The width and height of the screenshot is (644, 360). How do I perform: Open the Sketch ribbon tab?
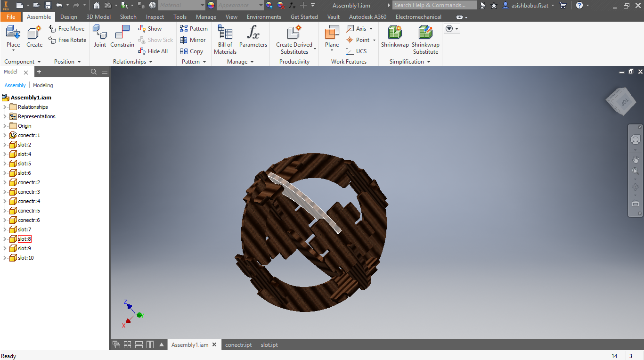(128, 17)
